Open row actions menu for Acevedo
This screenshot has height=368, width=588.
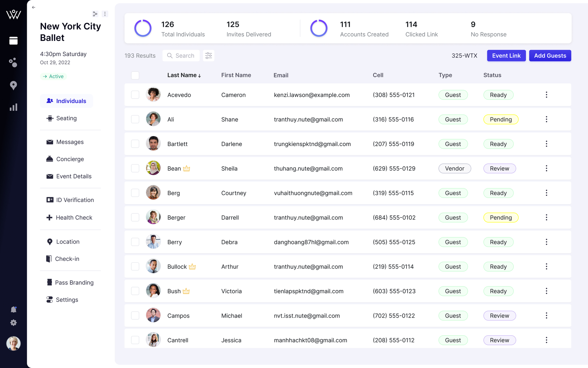pos(546,95)
